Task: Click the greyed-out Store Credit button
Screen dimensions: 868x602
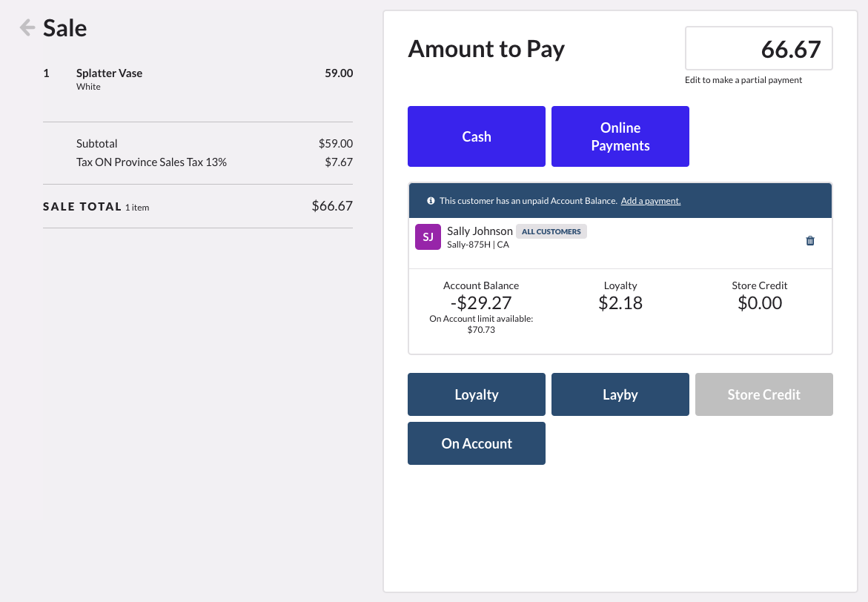Action: (763, 394)
